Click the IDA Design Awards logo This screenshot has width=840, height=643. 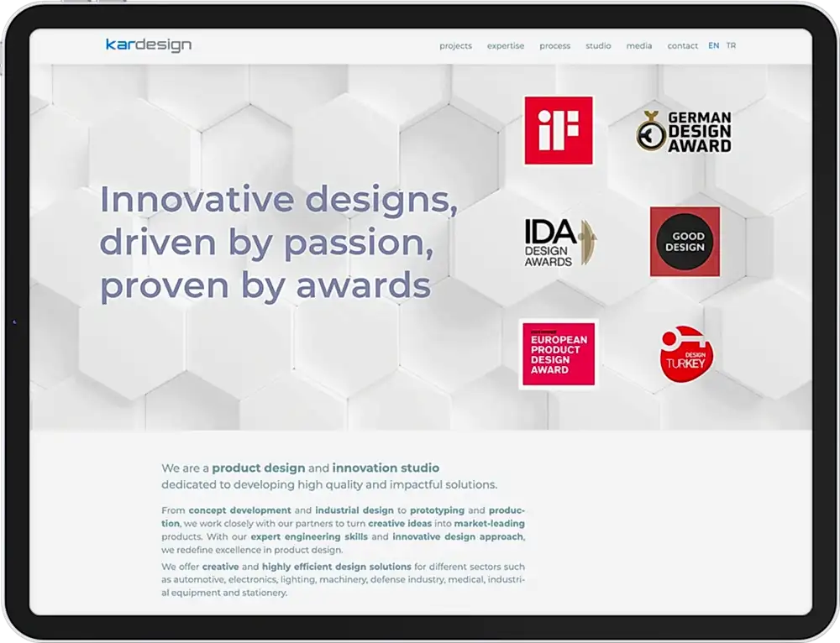click(x=559, y=243)
